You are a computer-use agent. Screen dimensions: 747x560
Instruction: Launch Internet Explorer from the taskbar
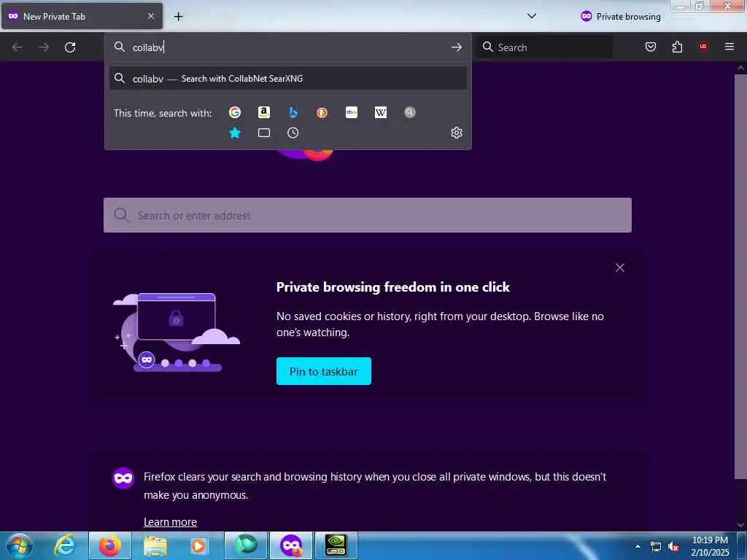[64, 545]
